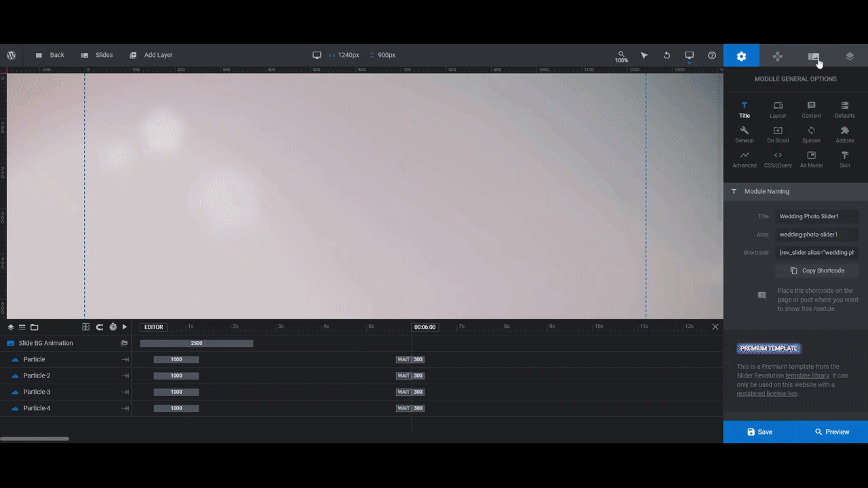Click the timeline stopwatch timer icon
Image resolution: width=868 pixels, height=488 pixels.
[113, 327]
